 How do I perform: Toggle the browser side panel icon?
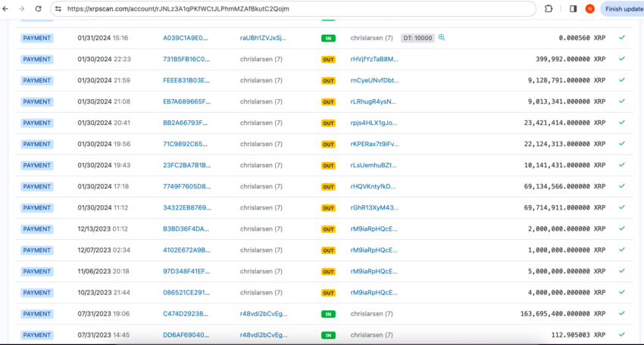coord(573,8)
